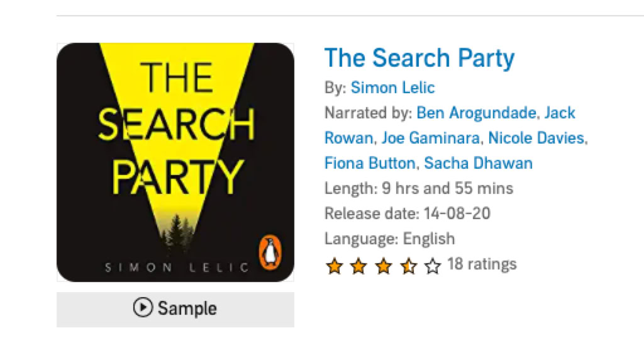Select narrator Ben Arogundade
This screenshot has height=345, width=644.
coord(477,113)
